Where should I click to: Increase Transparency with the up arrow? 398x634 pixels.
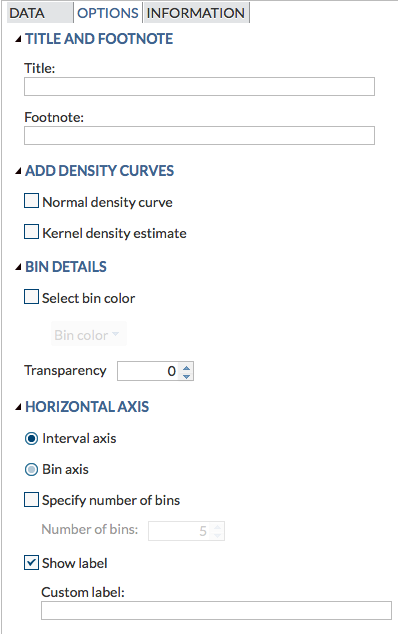[186, 368]
